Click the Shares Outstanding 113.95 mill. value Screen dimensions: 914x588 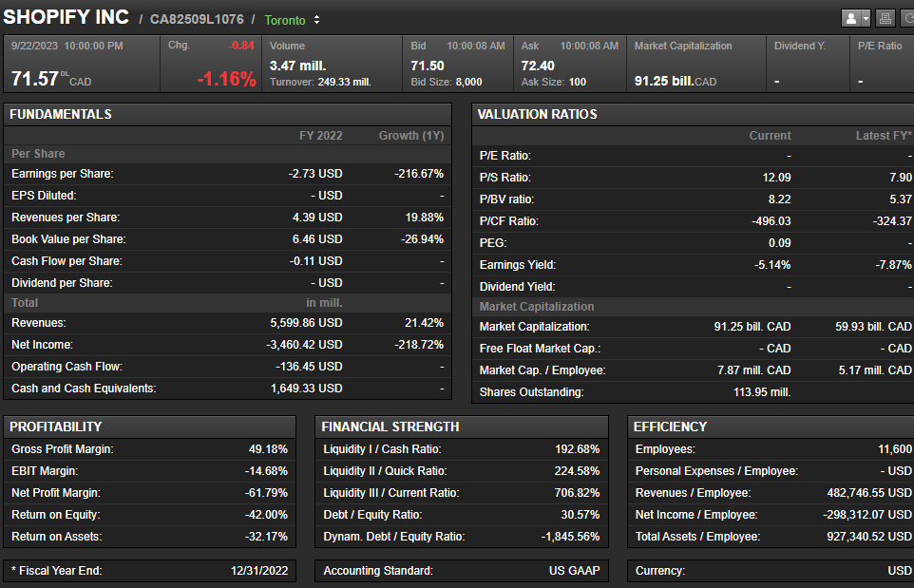(x=762, y=392)
